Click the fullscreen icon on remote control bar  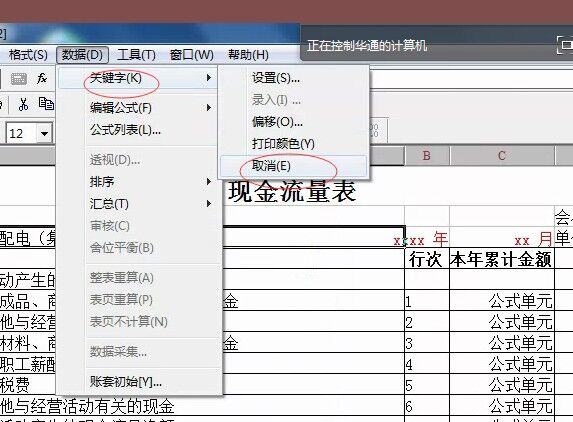[x=565, y=45]
